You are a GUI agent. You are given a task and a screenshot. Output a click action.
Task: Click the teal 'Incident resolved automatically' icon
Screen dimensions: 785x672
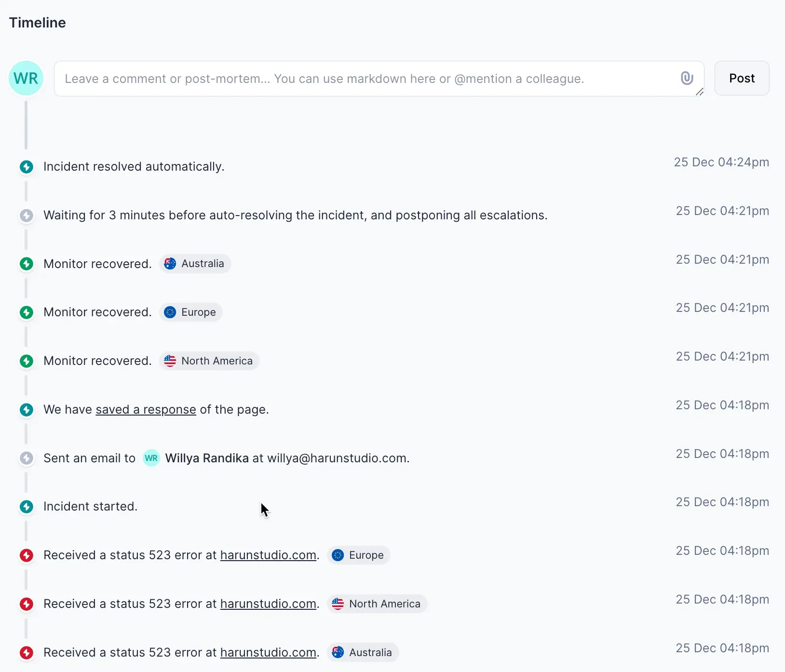(x=27, y=167)
